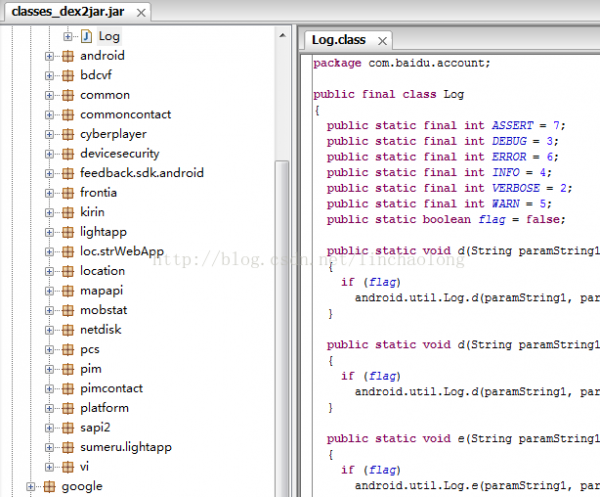Click the android package icon
Image resolution: width=600 pixels, height=497 pixels.
pyautogui.click(x=68, y=56)
